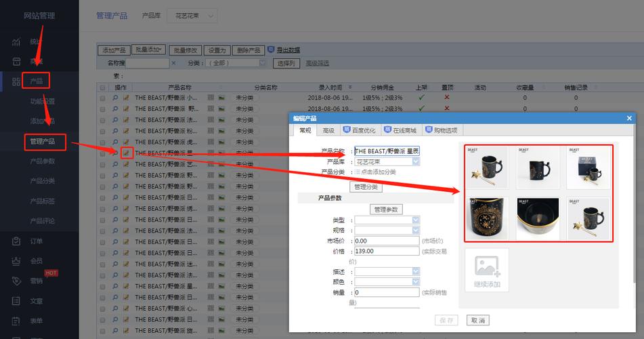644x339 pixels.
Task: Open the 文章 articles icon in the sidebar
Action: pos(16,301)
